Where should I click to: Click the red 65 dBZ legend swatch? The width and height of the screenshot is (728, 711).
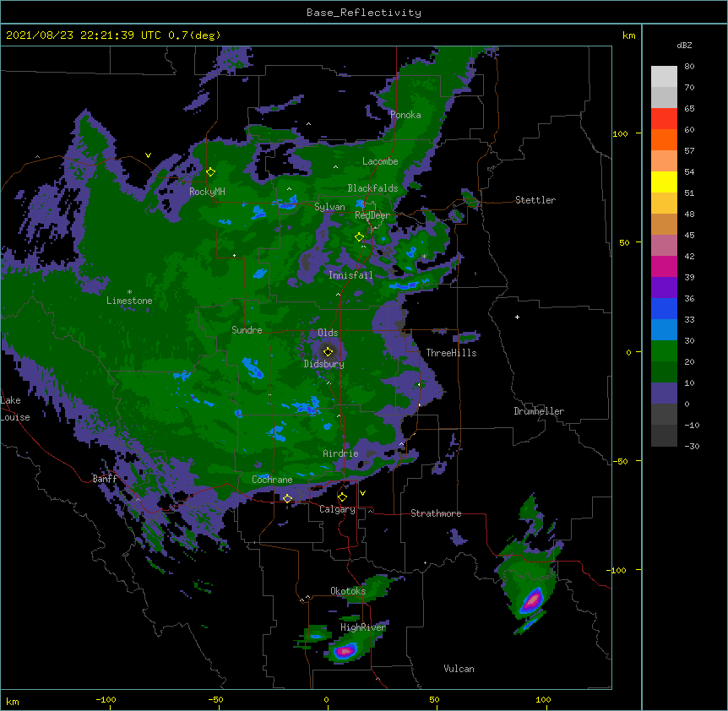pyautogui.click(x=664, y=119)
